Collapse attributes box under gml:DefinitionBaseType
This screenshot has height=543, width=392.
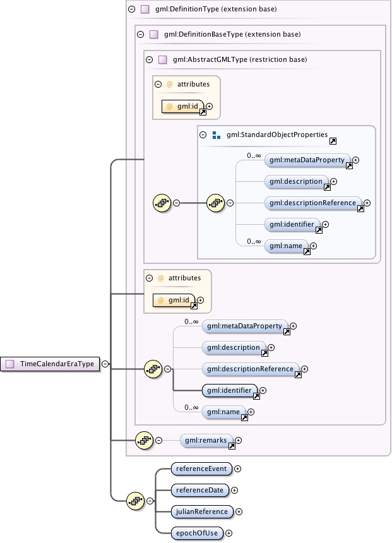click(x=149, y=278)
